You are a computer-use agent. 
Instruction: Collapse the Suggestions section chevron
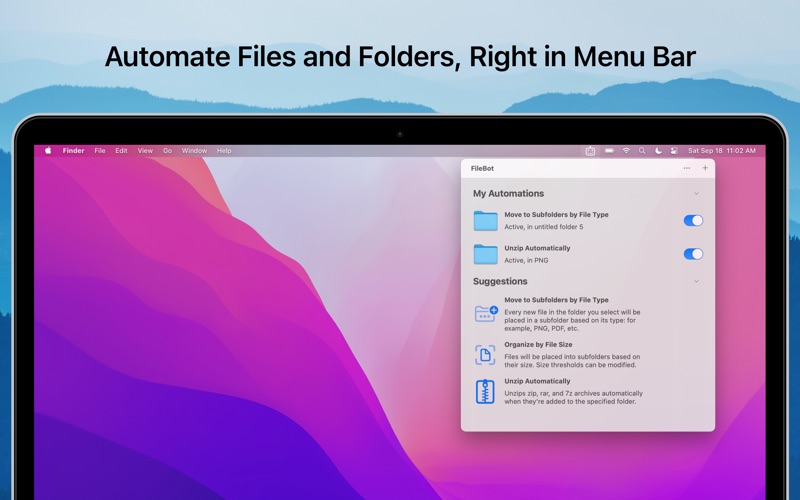click(x=696, y=281)
